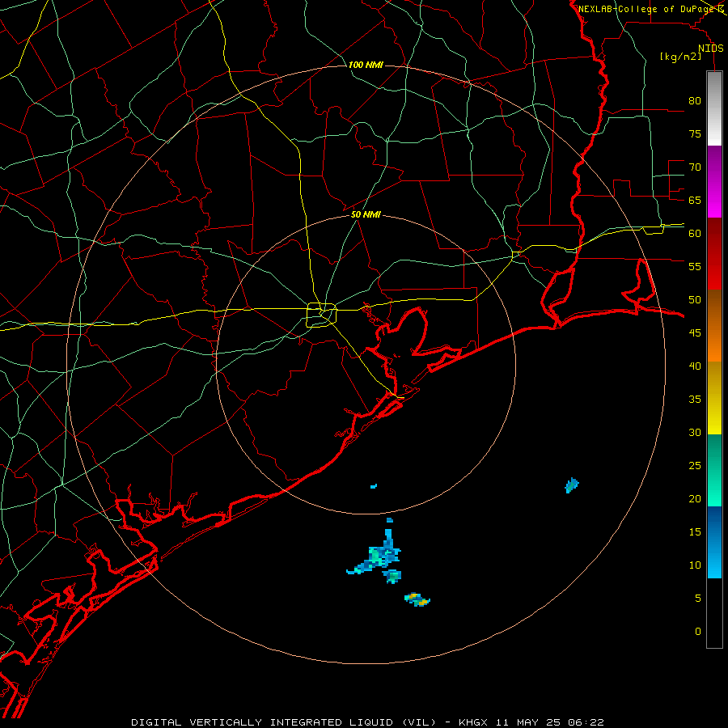Viewport: 728px width, 728px height.
Task: Click the scale value "15"
Action: 695,531
